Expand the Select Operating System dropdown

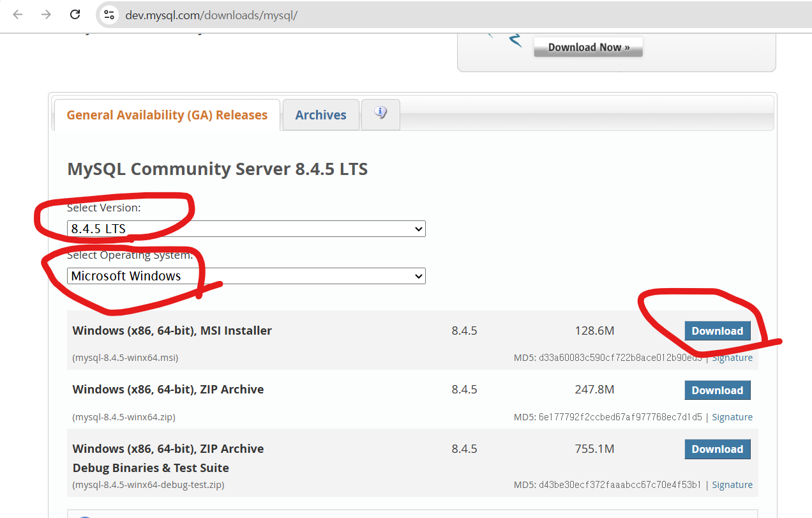tap(246, 276)
